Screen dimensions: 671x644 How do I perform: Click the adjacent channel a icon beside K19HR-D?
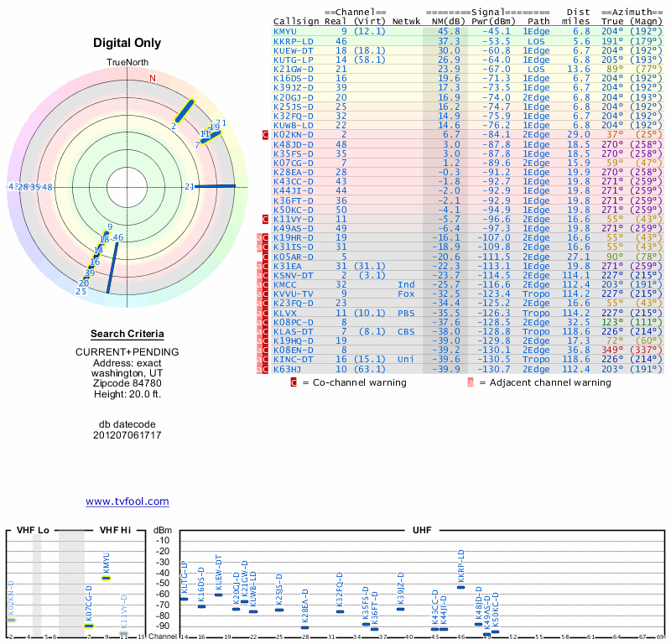[258, 238]
